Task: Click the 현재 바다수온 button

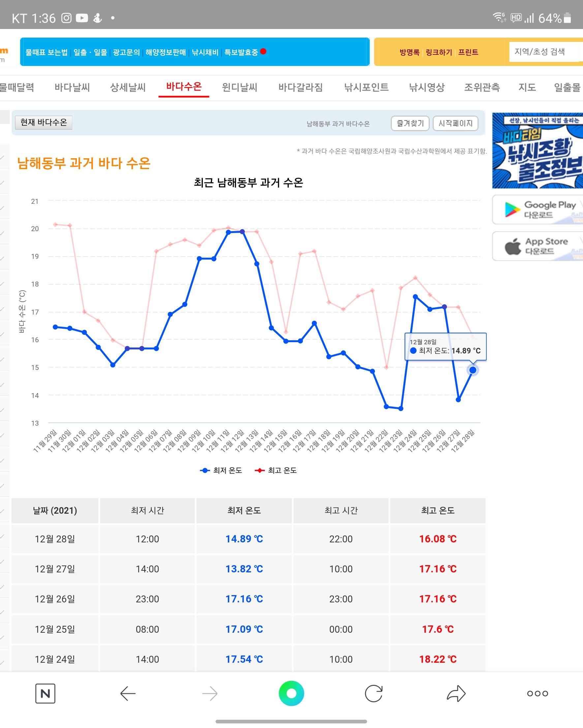Action: click(44, 122)
